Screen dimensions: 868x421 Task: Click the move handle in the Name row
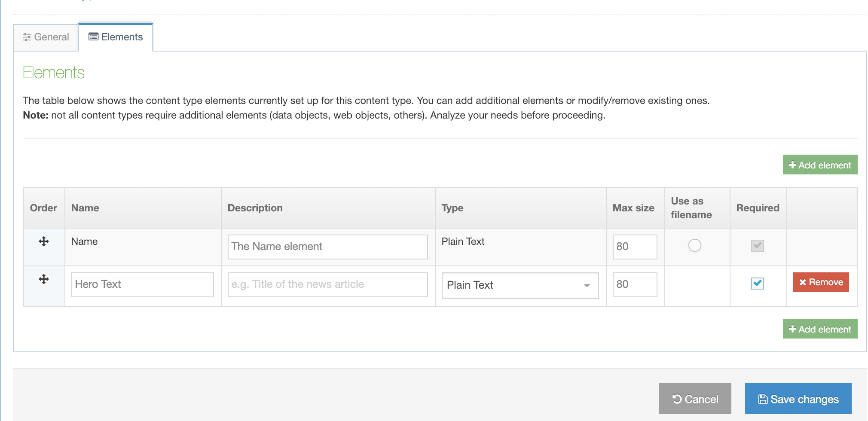click(44, 241)
